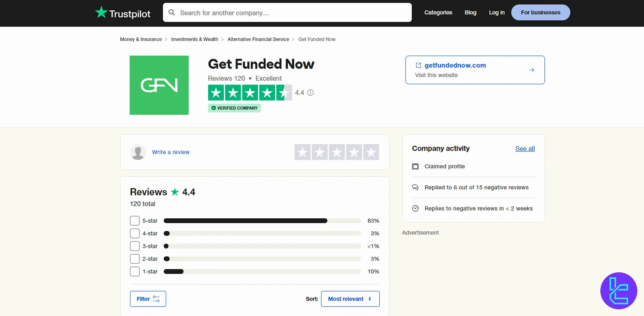The width and height of the screenshot is (644, 316).
Task: Open the GFN company logo image
Action: 159,85
